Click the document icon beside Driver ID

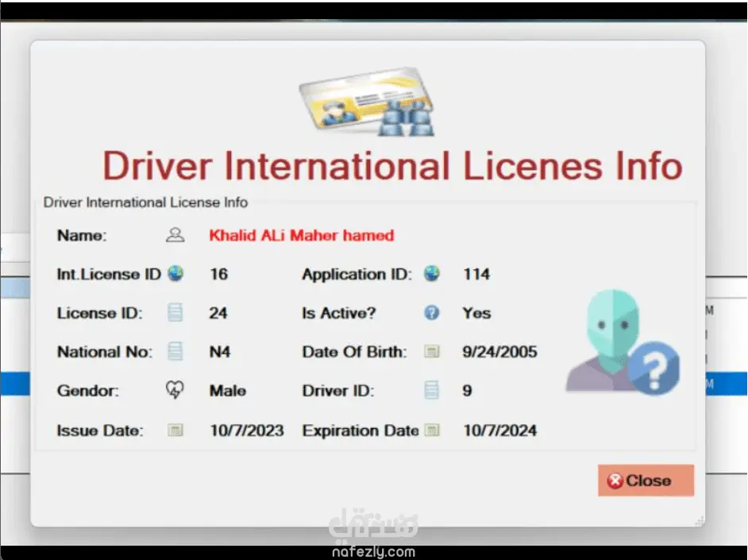coord(431,390)
